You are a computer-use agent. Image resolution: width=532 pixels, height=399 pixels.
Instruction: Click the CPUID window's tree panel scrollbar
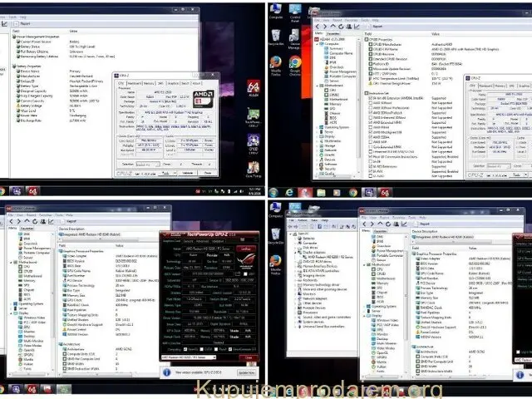point(361,108)
